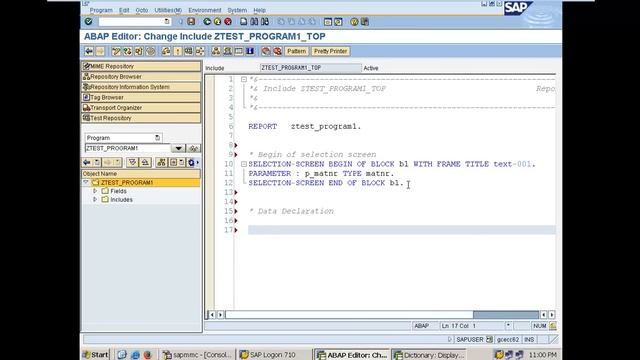Collapse the ZTEST_PROGRAM1 tree node
This screenshot has height=360, width=640.
pos(86,182)
